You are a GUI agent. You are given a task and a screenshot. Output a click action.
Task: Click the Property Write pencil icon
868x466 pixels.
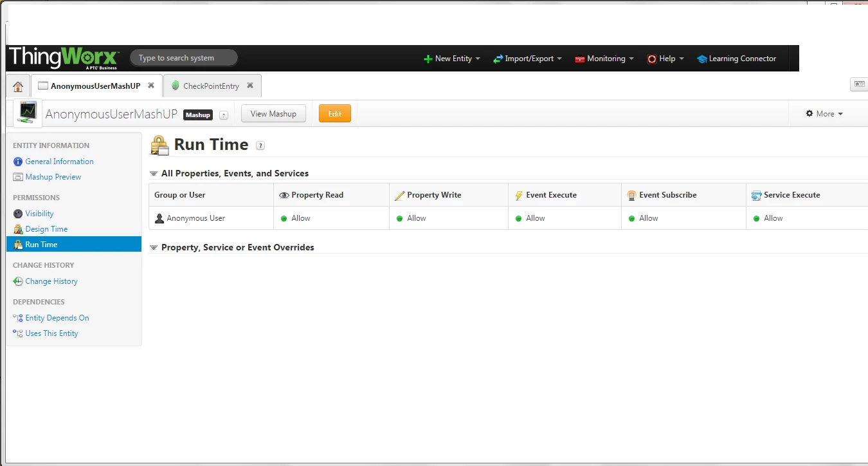click(x=400, y=195)
